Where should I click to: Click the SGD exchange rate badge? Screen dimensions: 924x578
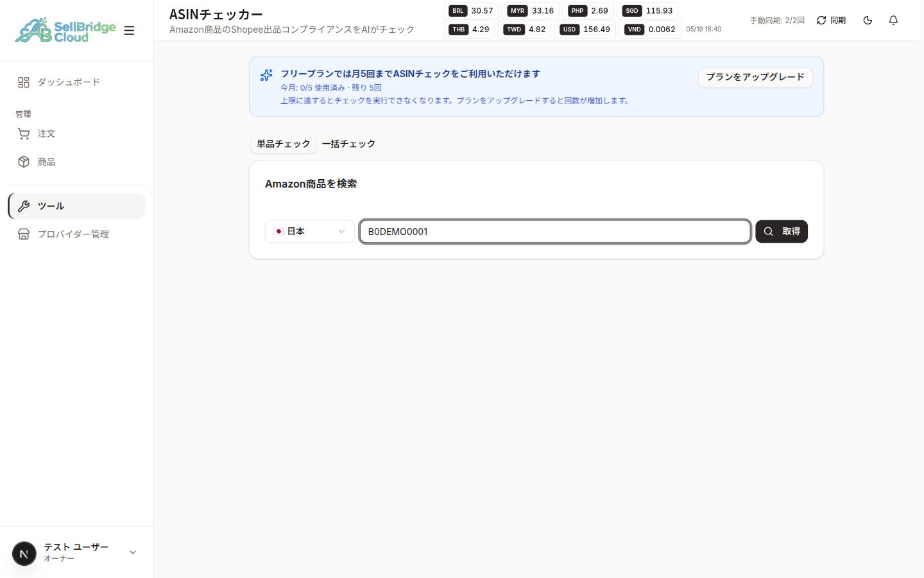point(647,11)
